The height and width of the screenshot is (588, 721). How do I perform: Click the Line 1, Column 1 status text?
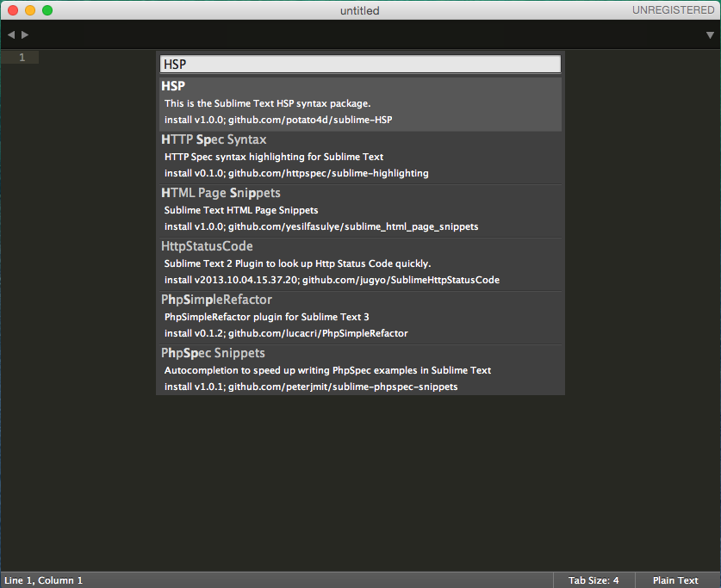(x=44, y=580)
